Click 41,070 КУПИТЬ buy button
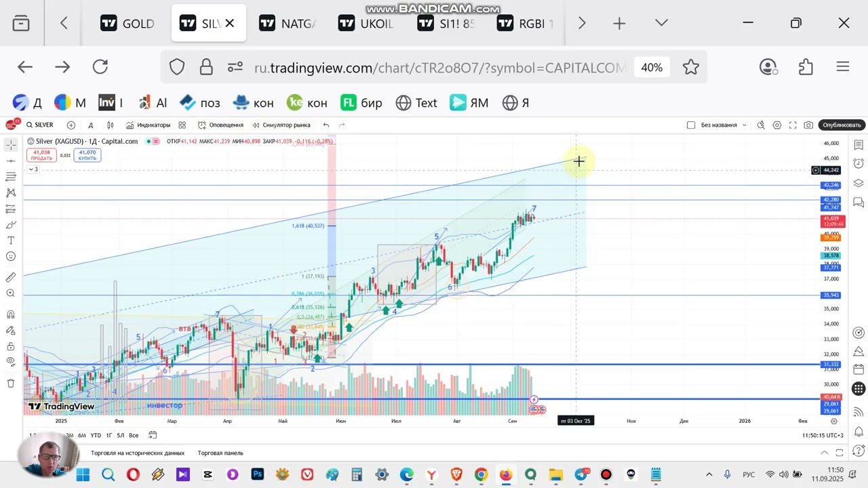The width and height of the screenshot is (868, 488). click(87, 155)
